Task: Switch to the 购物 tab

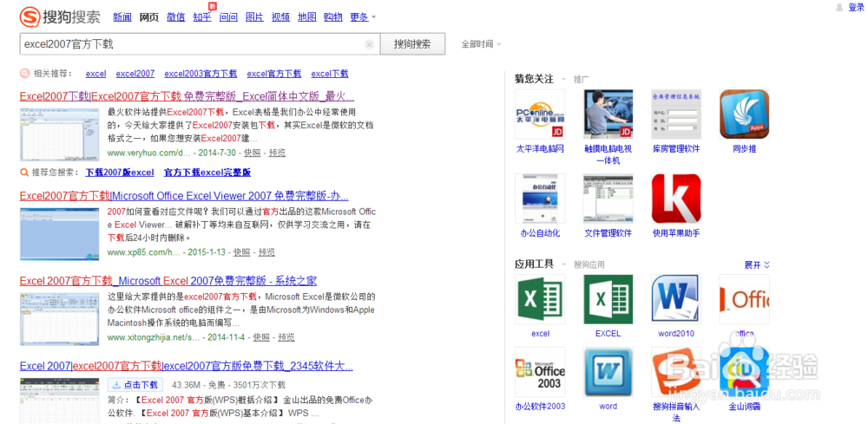Action: tap(332, 17)
